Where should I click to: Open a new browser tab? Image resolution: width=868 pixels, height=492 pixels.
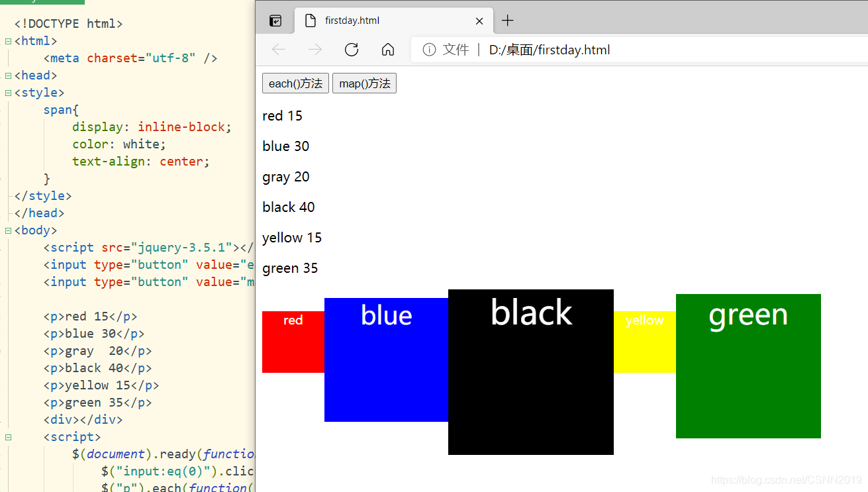pyautogui.click(x=507, y=21)
